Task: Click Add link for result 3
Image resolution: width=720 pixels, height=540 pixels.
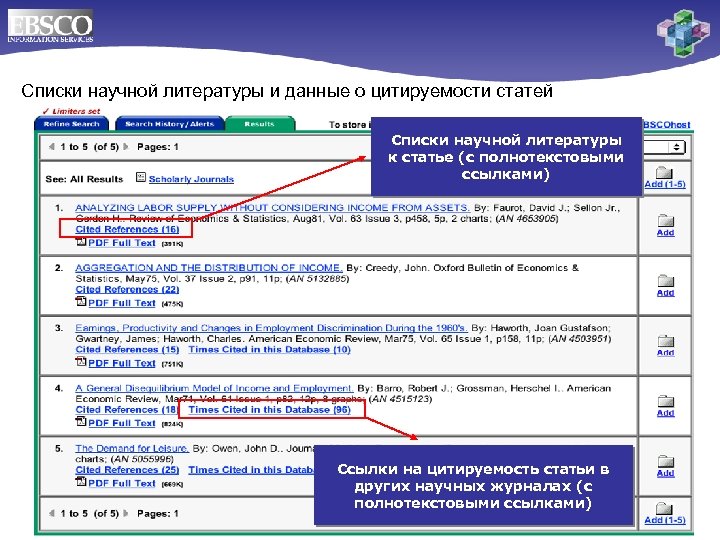Action: tap(665, 353)
